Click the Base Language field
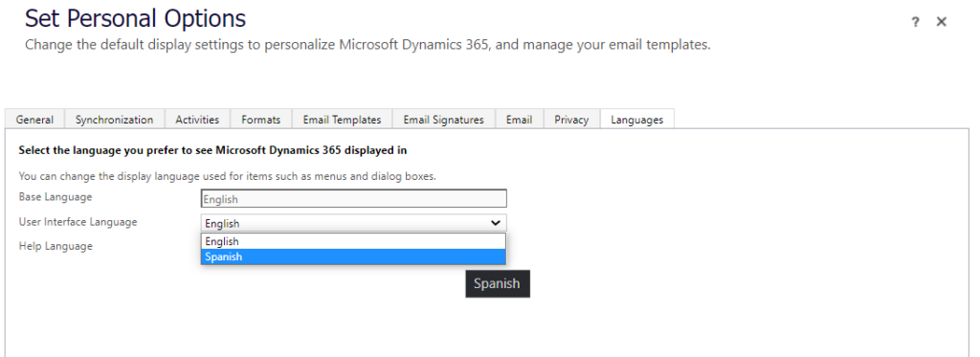 (354, 199)
